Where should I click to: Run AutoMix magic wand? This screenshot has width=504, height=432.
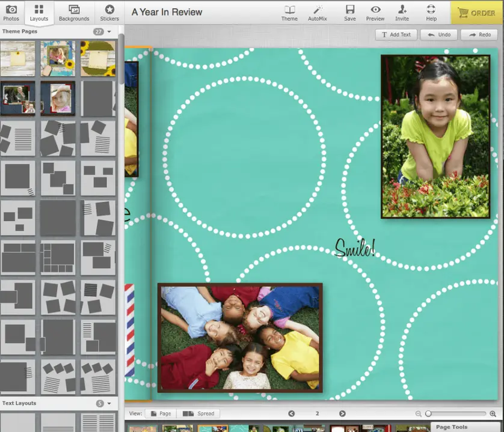coord(318,13)
